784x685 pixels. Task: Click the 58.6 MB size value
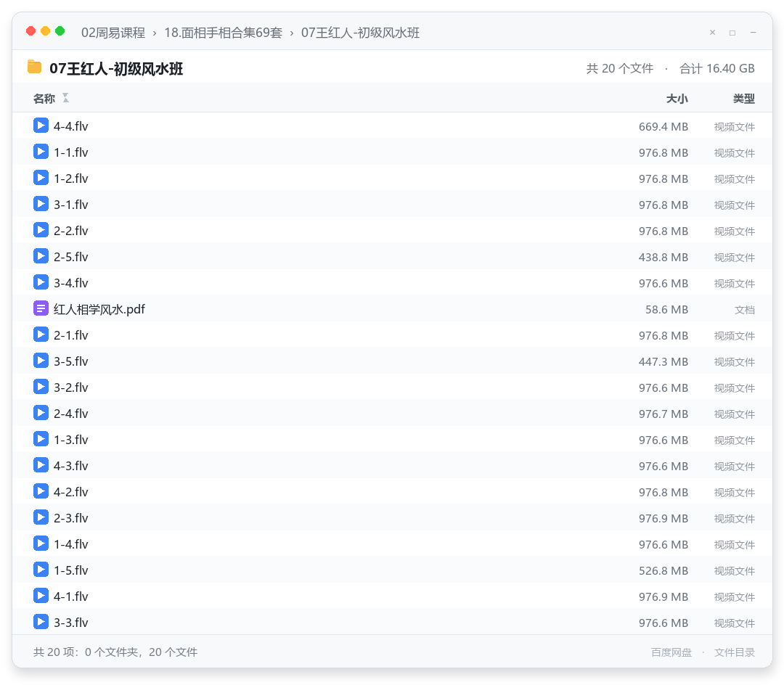point(666,310)
